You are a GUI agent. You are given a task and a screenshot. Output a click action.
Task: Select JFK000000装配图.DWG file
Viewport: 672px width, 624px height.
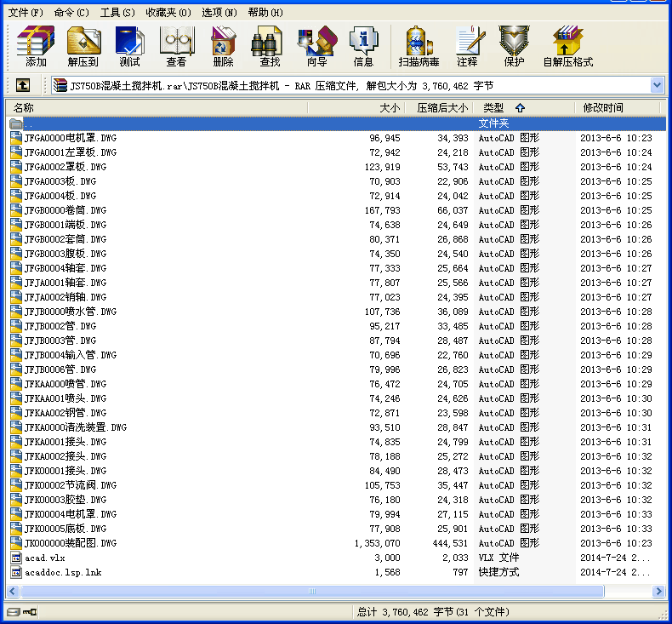(71, 543)
